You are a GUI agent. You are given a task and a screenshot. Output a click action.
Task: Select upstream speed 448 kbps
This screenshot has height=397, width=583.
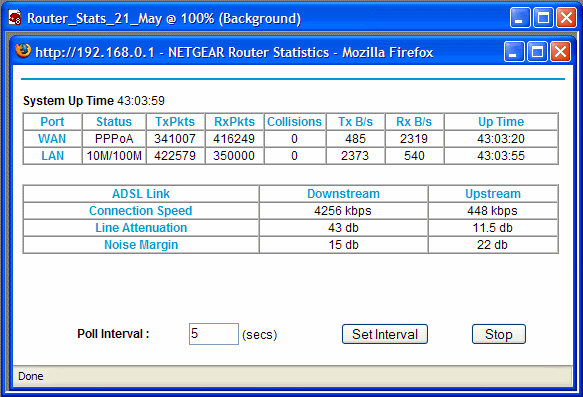(x=492, y=211)
